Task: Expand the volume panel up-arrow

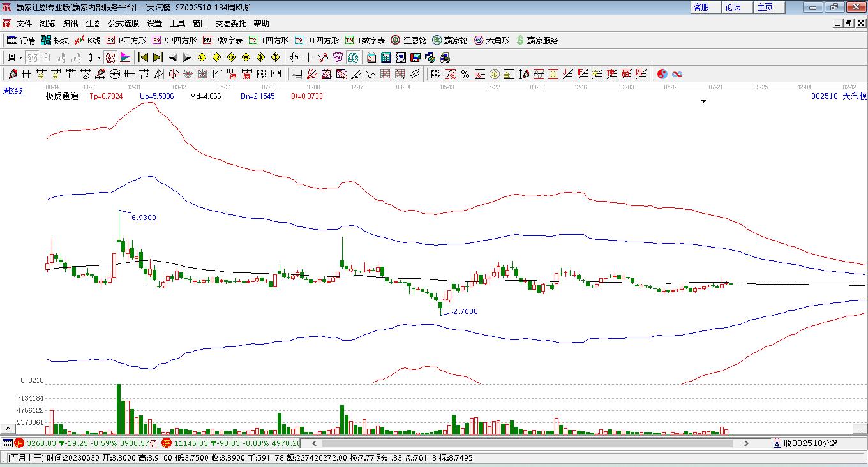Action: coord(8,429)
